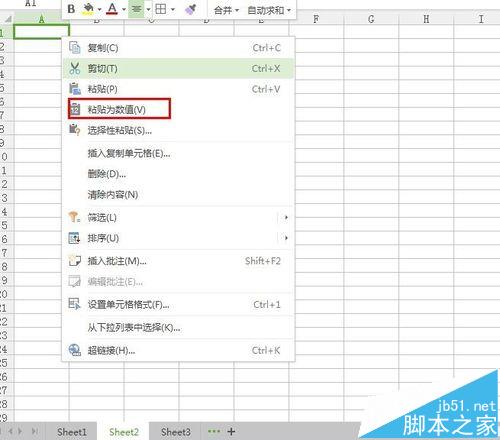Expand the 筛选(L) submenu arrow
The image size is (500, 440).
286,218
